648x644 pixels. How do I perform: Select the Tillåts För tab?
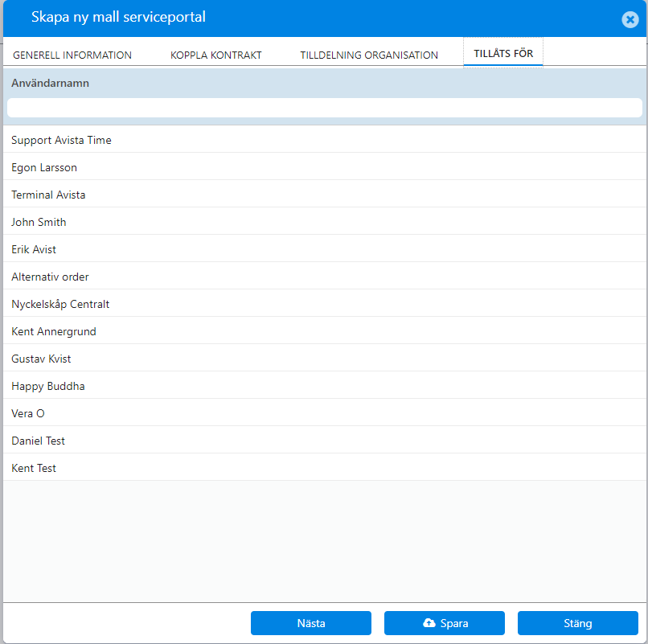click(x=503, y=53)
